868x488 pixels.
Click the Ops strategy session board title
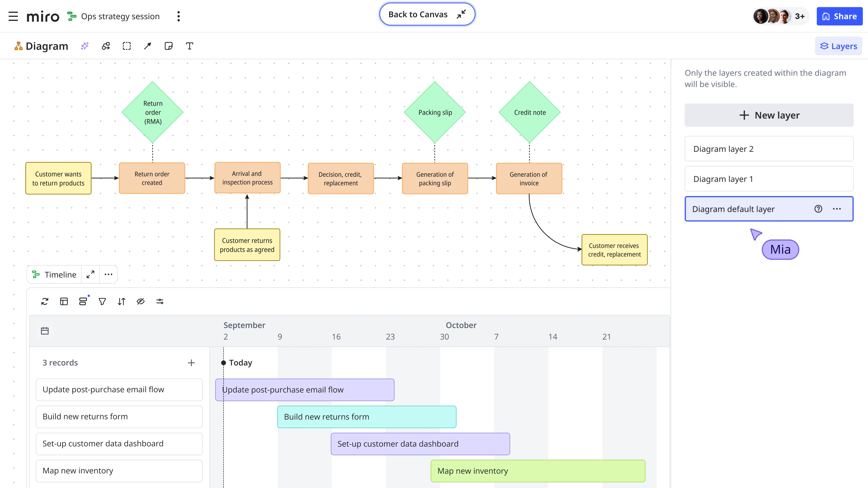120,16
